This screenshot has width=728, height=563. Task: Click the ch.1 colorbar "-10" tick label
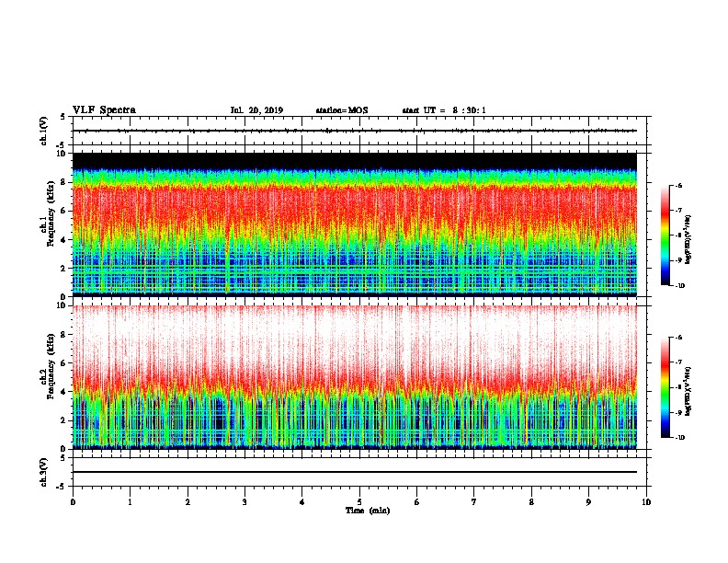click(679, 286)
